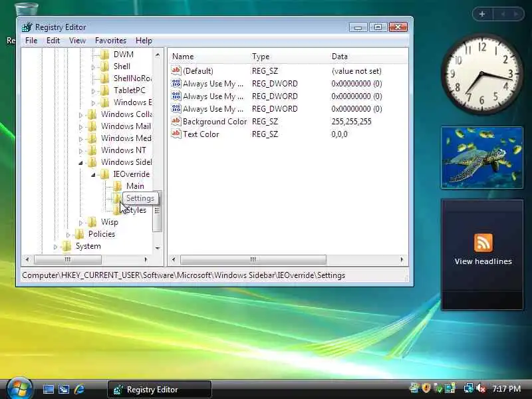
Task: Select the ShellNoRoam folder icon
Action: [105, 78]
